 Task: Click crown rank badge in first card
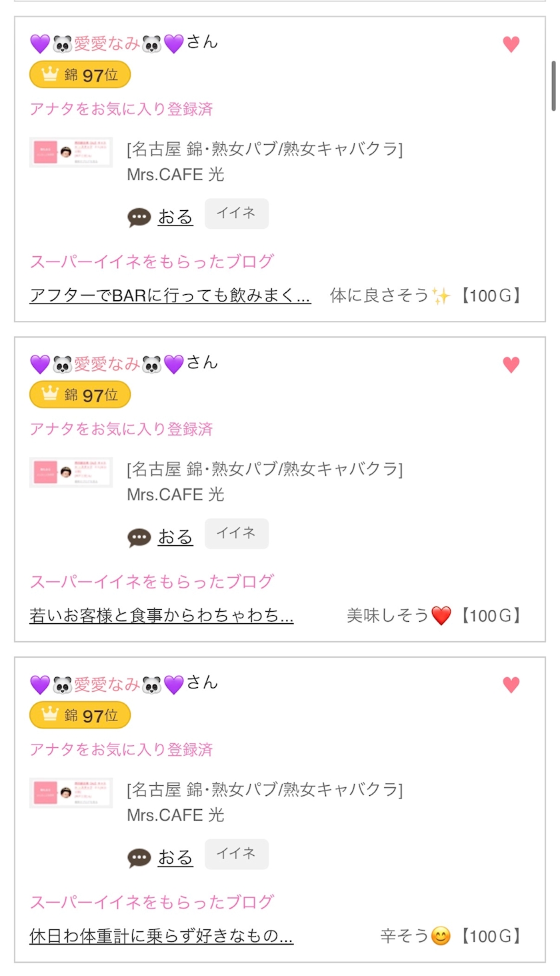pyautogui.click(x=80, y=75)
